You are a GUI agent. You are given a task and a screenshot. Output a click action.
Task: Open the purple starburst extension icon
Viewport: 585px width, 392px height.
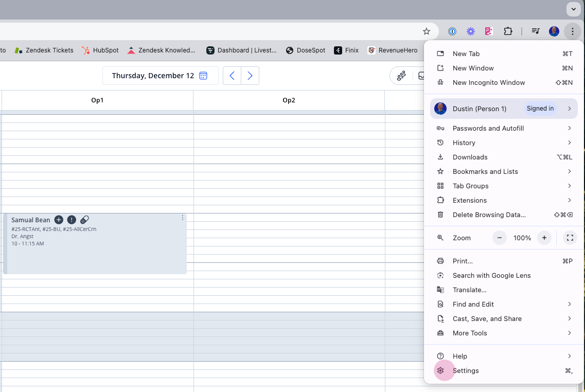click(x=471, y=31)
